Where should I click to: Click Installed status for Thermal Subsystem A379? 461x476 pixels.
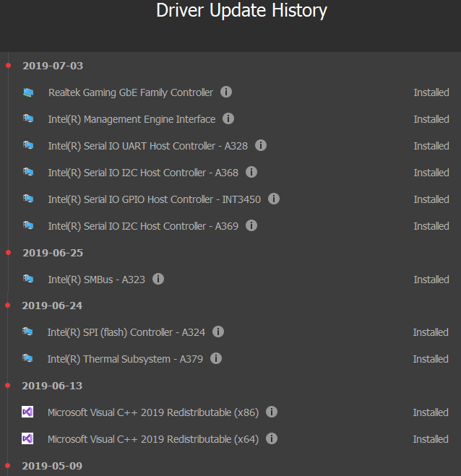coord(431,359)
